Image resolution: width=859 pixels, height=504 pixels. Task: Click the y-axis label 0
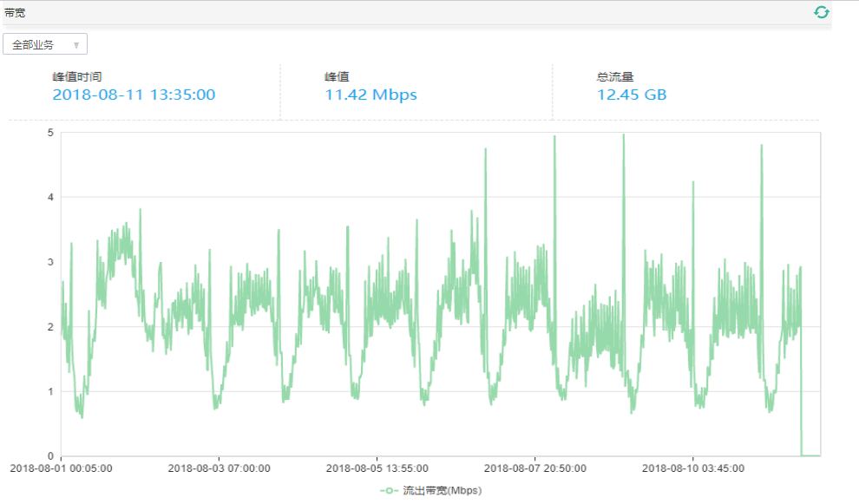click(x=50, y=455)
